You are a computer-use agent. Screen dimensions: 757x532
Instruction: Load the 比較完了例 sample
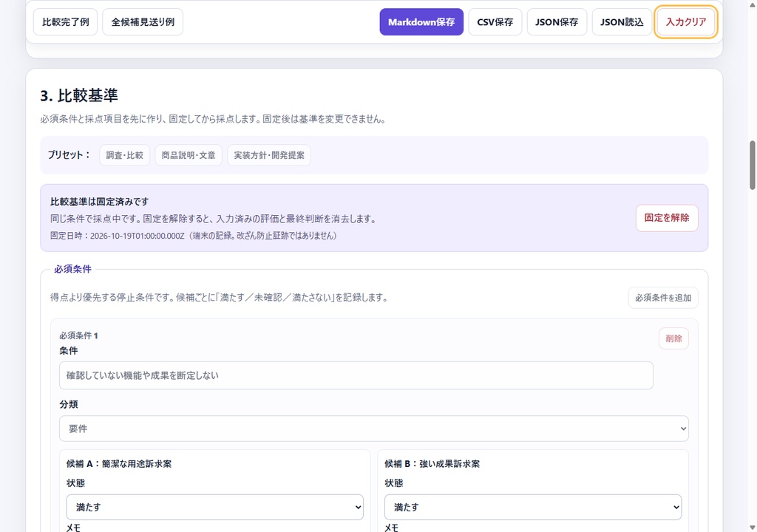pyautogui.click(x=65, y=21)
